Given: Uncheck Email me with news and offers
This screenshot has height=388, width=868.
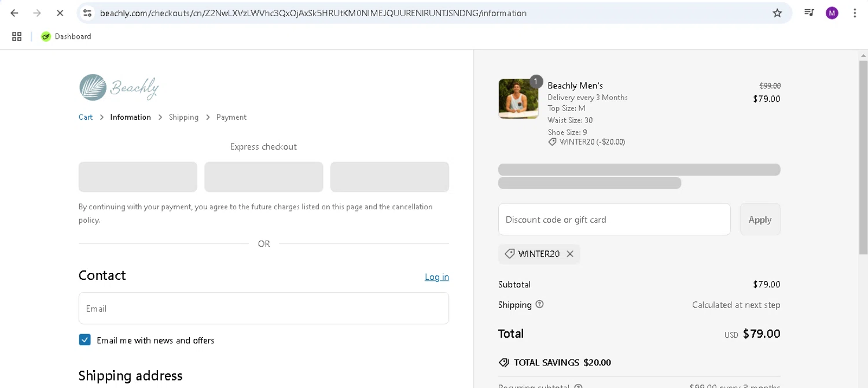Looking at the screenshot, I should pos(85,340).
